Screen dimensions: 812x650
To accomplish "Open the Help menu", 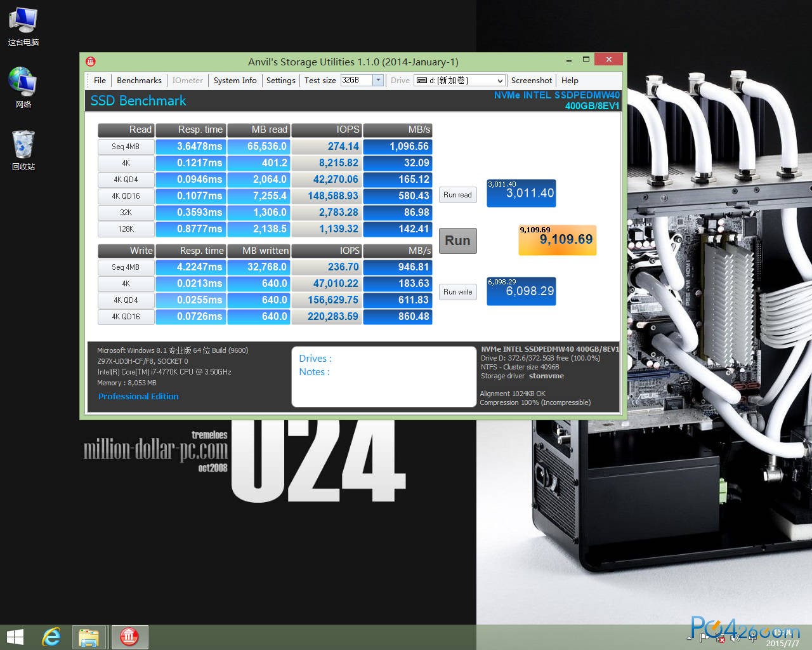I will 570,81.
